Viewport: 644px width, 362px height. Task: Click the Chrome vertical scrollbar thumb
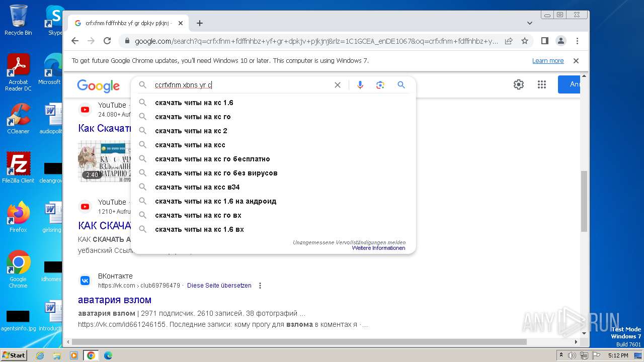pyautogui.click(x=584, y=201)
